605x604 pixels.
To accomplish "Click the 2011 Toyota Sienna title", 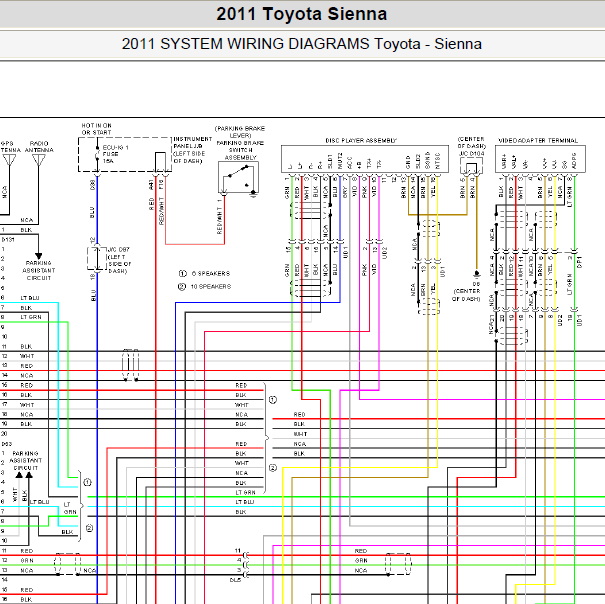I will click(302, 15).
